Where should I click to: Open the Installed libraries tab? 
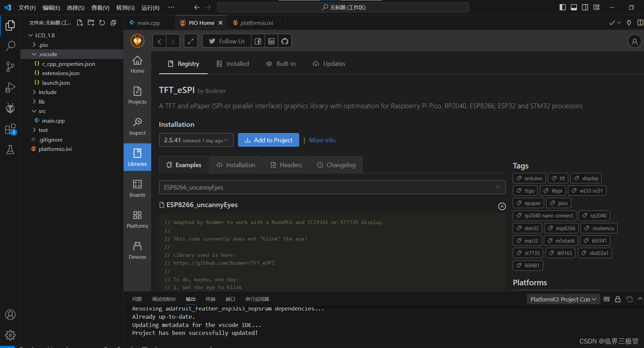[233, 64]
